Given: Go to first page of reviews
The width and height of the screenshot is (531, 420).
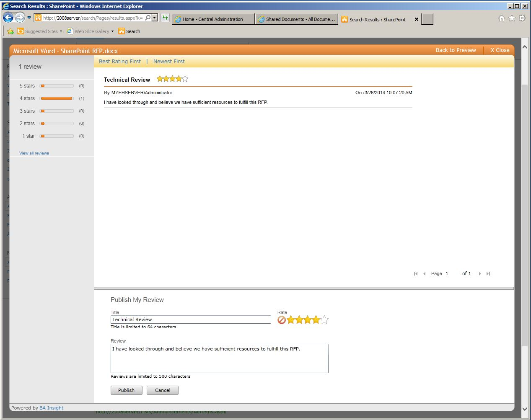Looking at the screenshot, I should 416,273.
